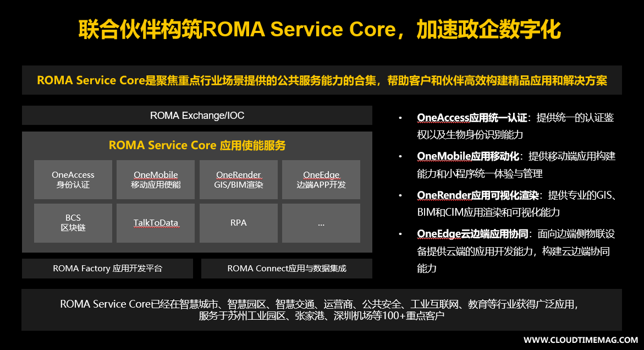644x350 pixels.
Task: Click the OneMobile应用移动化 bullet heading
Action: coord(468,156)
